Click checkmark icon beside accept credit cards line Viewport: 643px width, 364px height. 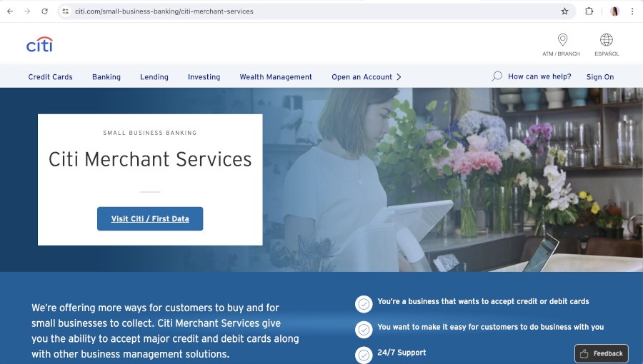click(x=364, y=304)
